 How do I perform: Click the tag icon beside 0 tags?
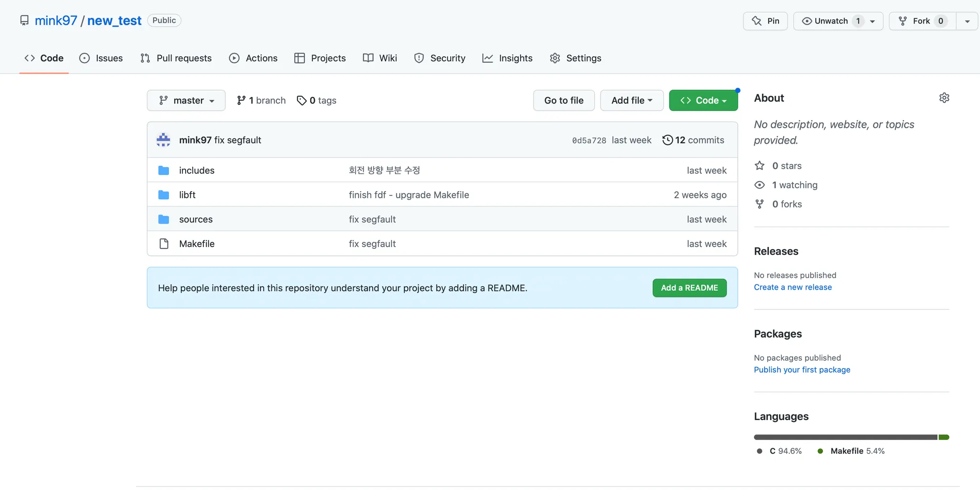tap(301, 101)
